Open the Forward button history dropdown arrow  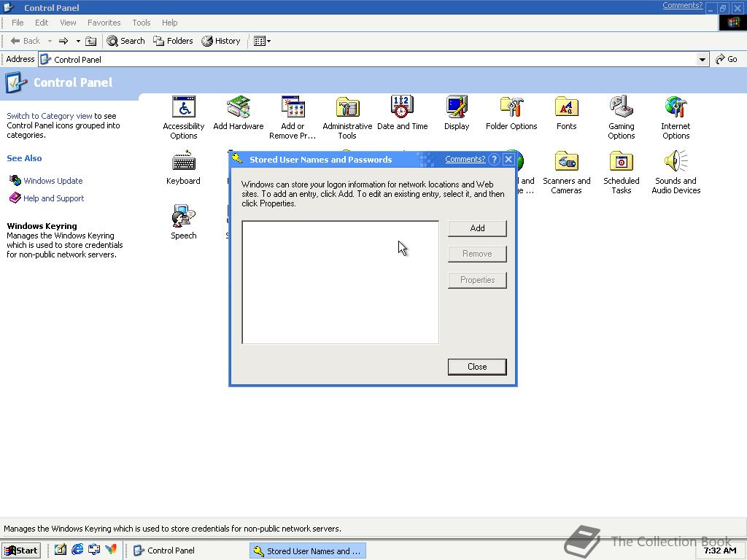78,41
